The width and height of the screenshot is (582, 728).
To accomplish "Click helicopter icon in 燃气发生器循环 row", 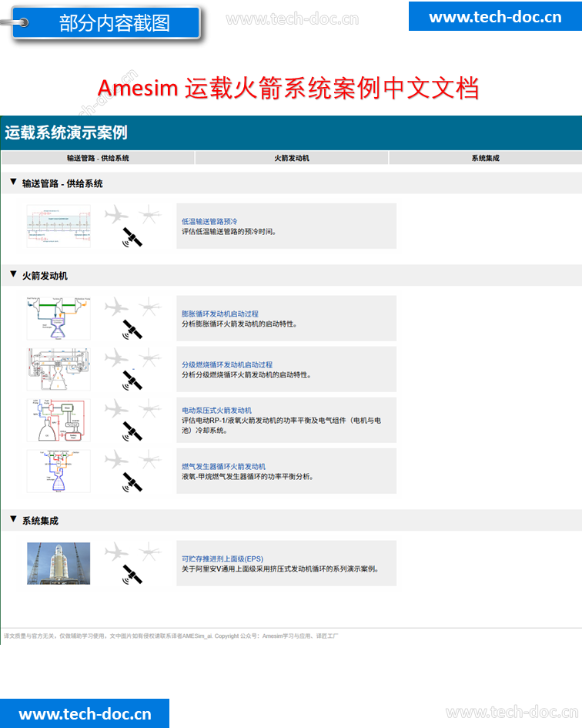I will click(x=149, y=460).
